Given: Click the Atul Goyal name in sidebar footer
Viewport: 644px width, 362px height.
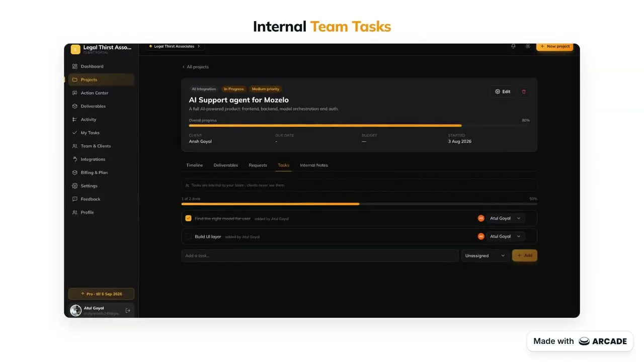Looking at the screenshot, I should coord(94,308).
